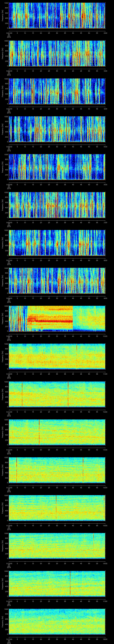The image size is (114, 644).
Task: Click the 15-second tick label under 9:12:00 panel
Action: [x=33, y=450]
